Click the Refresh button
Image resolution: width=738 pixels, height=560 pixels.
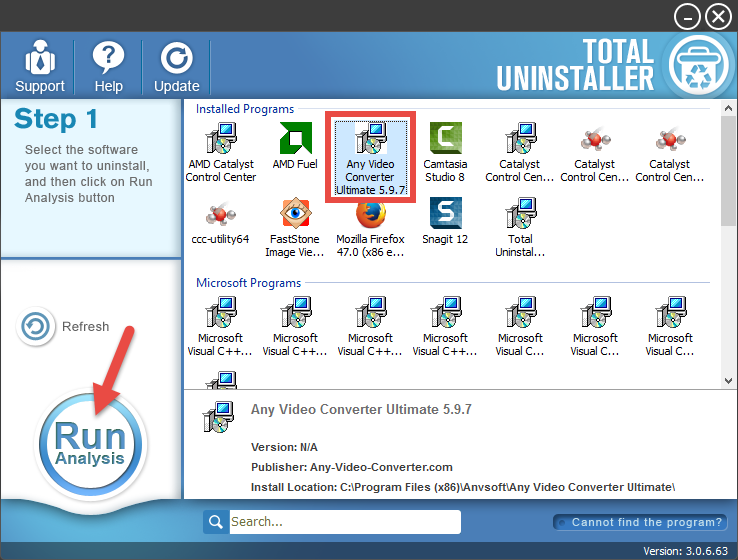63,326
